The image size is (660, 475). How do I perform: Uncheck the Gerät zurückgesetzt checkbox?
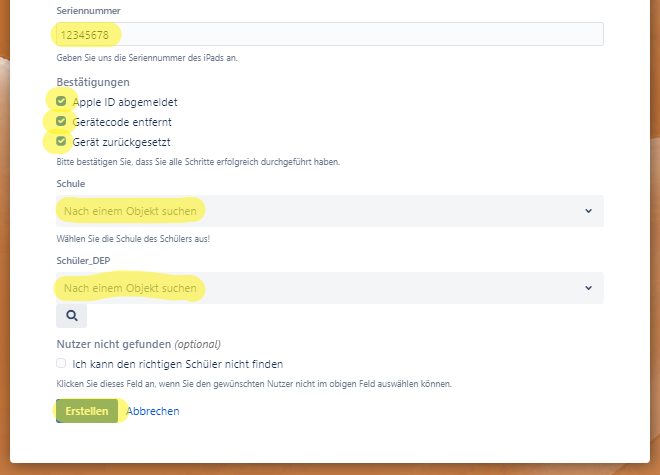pos(62,141)
